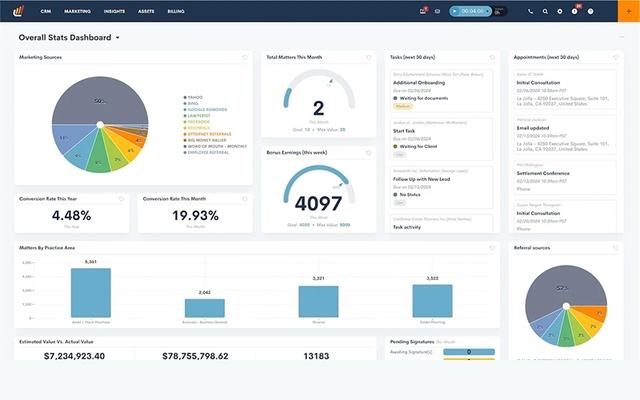Screen dimensions: 640x400
Task: Click the orange plus add button
Action: (x=629, y=11)
